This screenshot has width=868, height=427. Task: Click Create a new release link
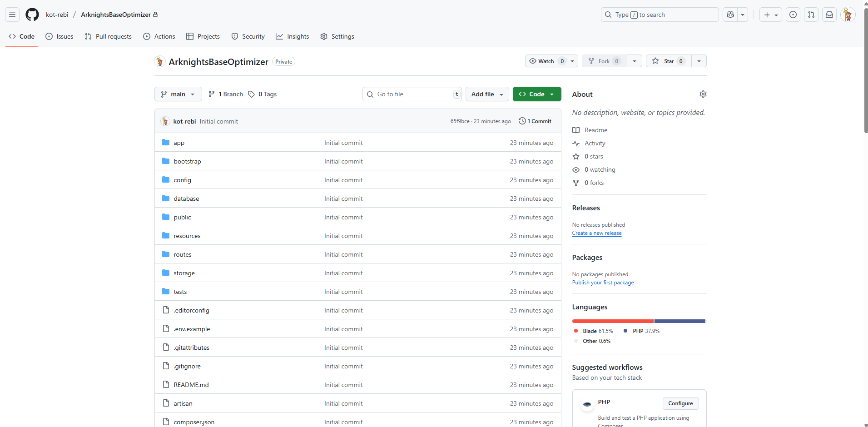[597, 233]
